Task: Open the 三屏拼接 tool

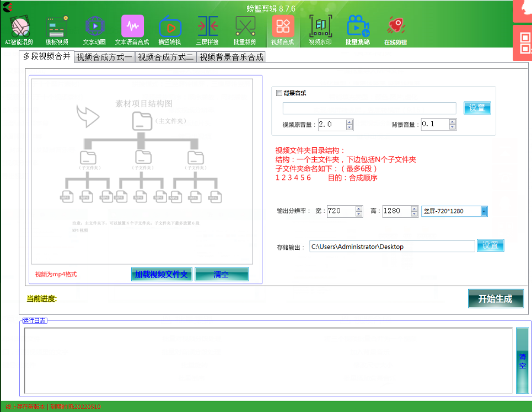Action: click(x=207, y=28)
